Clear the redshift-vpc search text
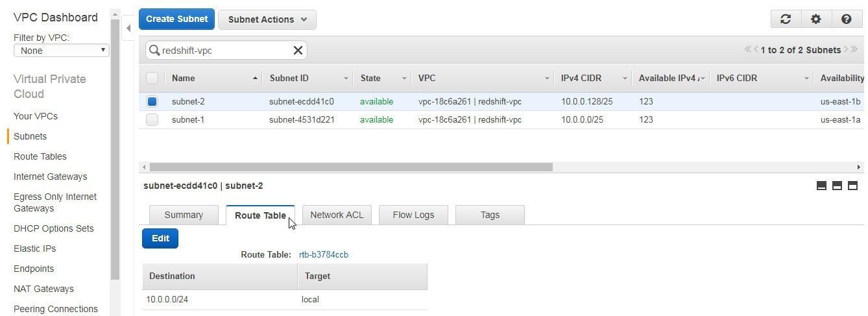Screen dimensions: 868x316 [x=298, y=50]
